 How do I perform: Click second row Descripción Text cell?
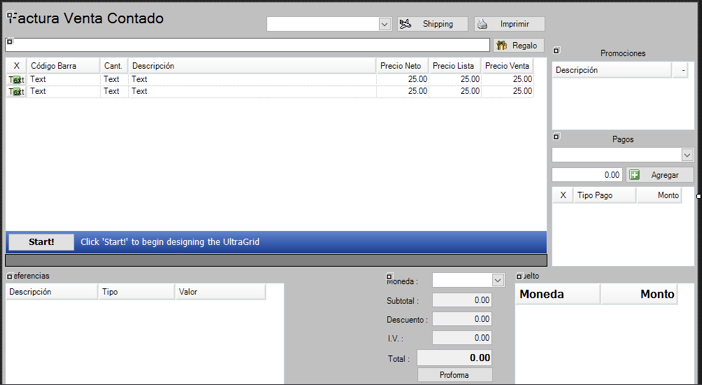pos(252,91)
